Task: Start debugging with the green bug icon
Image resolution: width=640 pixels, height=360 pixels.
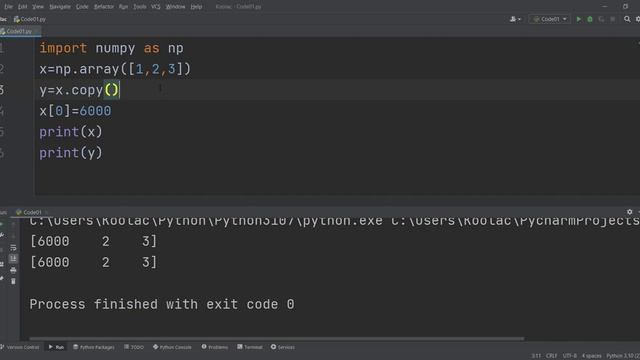Action: coord(590,19)
